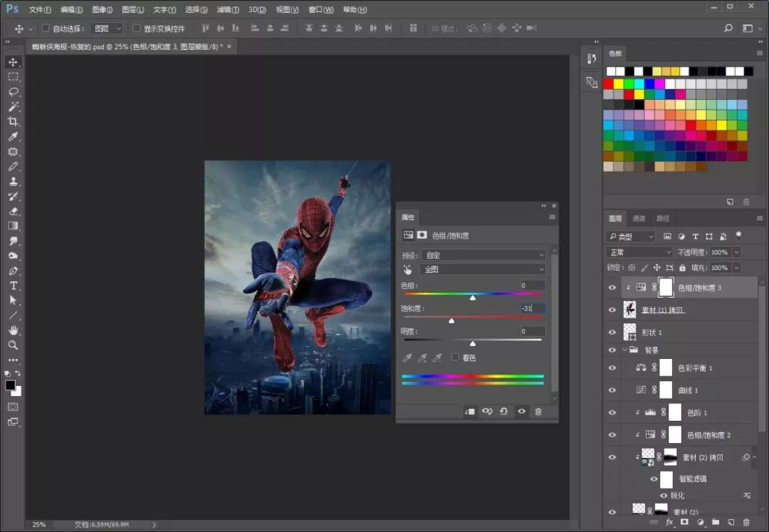The height and width of the screenshot is (532, 769).
Task: Switch to the 通道 tab
Action: pyautogui.click(x=639, y=218)
